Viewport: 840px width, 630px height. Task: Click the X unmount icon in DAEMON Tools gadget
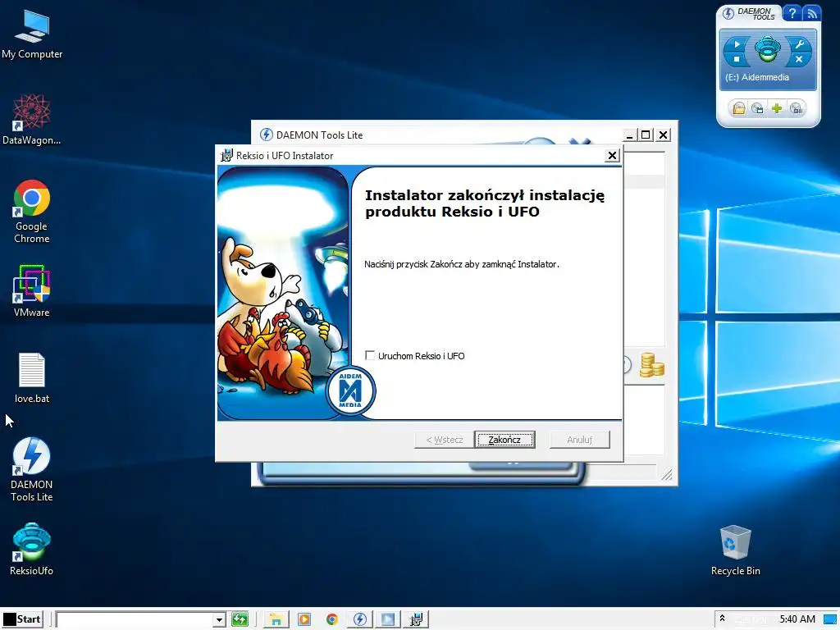point(799,59)
